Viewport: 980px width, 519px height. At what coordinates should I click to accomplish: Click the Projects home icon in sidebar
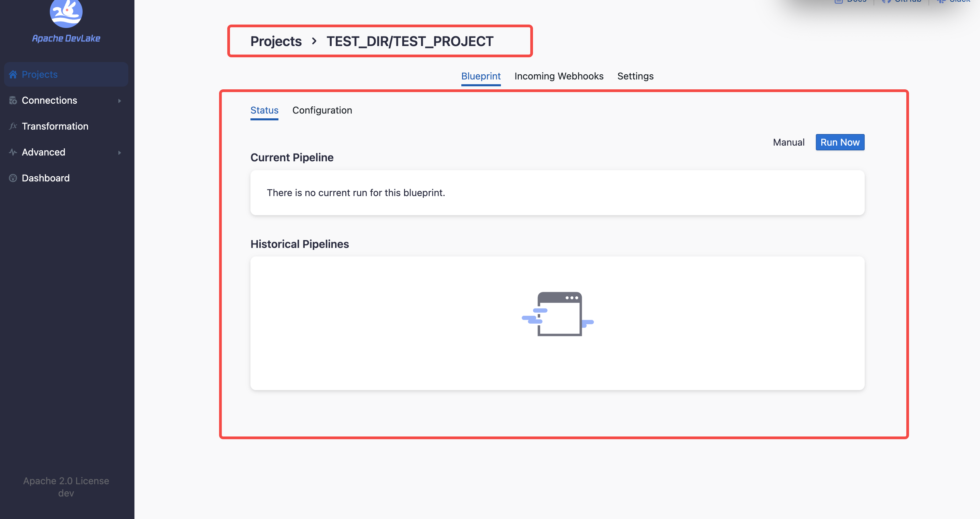[13, 75]
